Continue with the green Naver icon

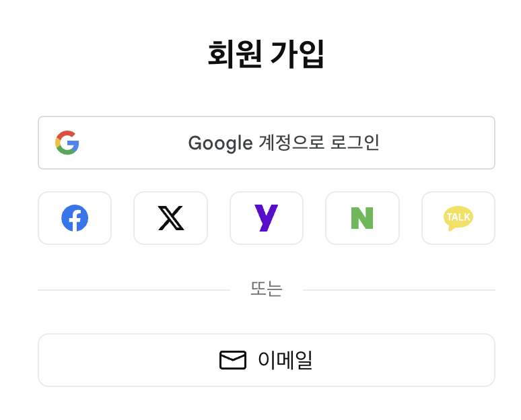362,218
